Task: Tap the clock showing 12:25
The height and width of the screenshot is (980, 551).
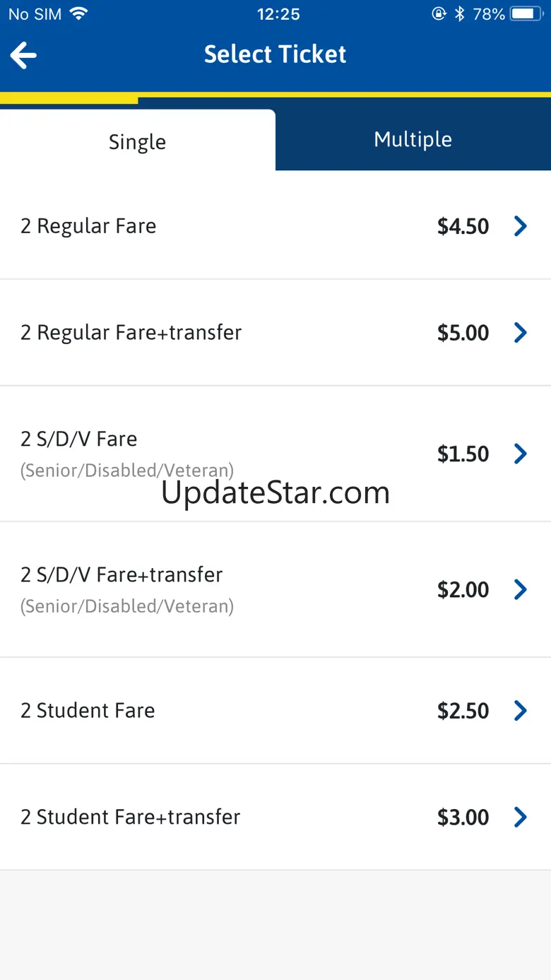Action: point(278,14)
